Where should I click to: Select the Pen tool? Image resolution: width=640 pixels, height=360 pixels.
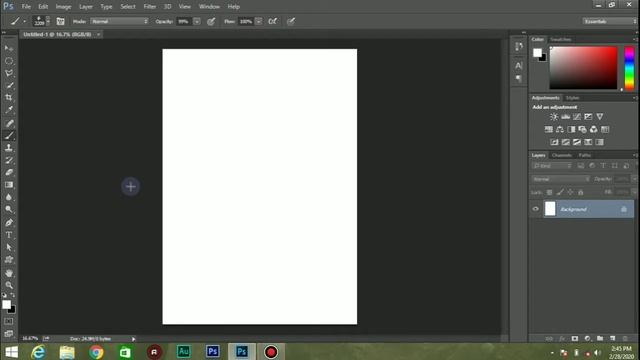tap(9, 223)
